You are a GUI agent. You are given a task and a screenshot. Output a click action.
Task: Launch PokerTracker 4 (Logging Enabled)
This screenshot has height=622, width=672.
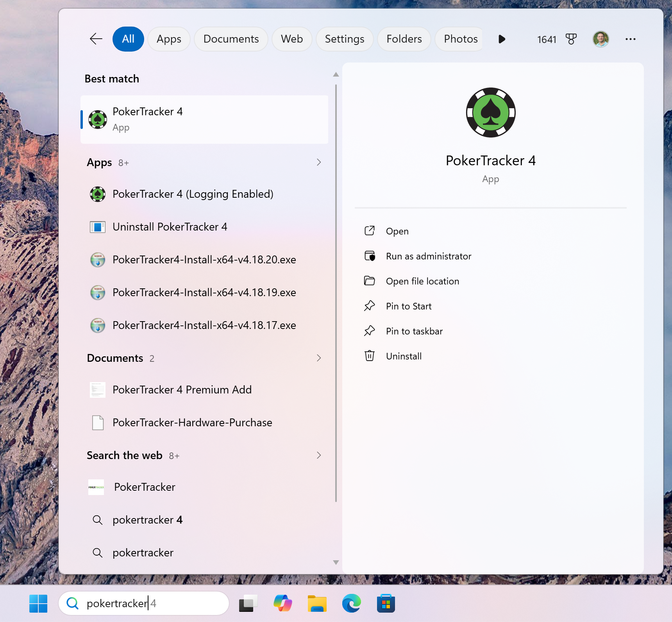click(x=204, y=194)
